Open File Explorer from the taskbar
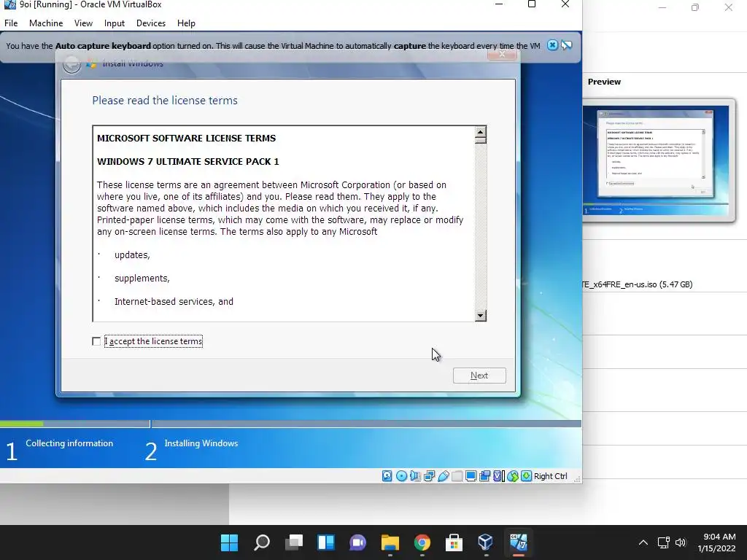Viewport: 747px width, 560px height. tap(390, 542)
